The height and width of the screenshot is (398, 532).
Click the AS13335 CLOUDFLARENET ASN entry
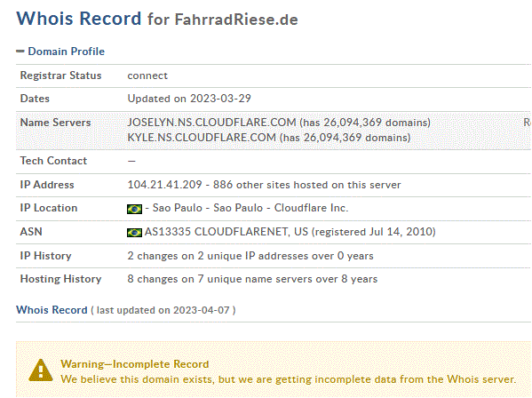pyautogui.click(x=226, y=232)
